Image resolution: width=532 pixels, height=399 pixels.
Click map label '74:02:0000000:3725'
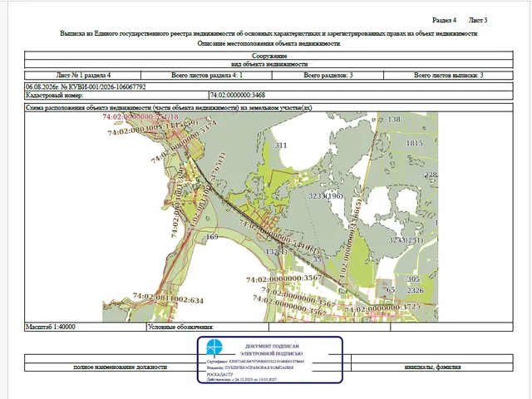click(x=382, y=308)
